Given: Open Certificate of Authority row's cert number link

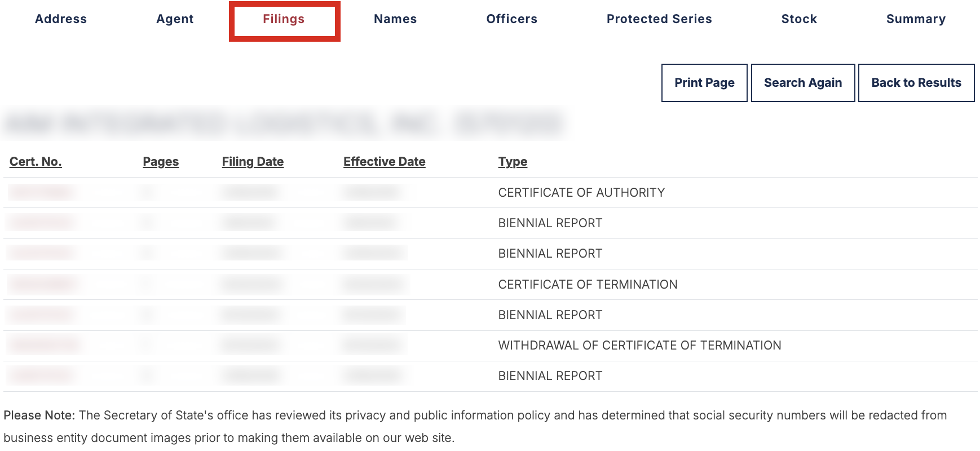Looking at the screenshot, I should [x=41, y=193].
